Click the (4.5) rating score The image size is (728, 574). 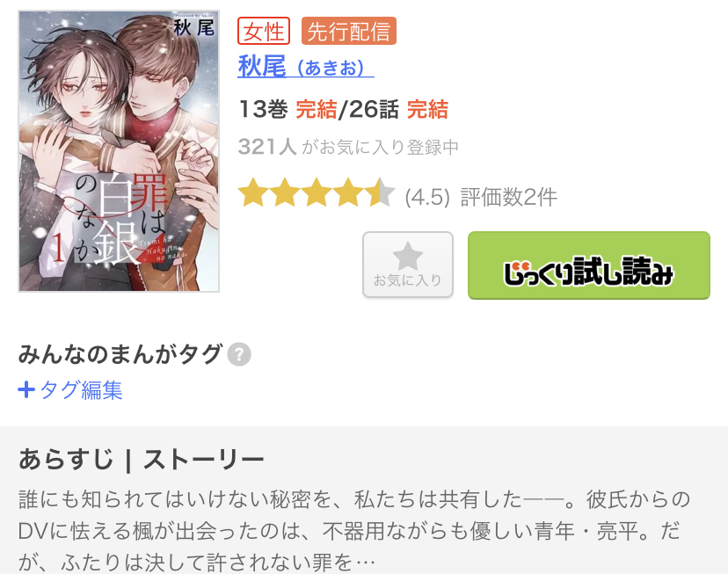[427, 197]
